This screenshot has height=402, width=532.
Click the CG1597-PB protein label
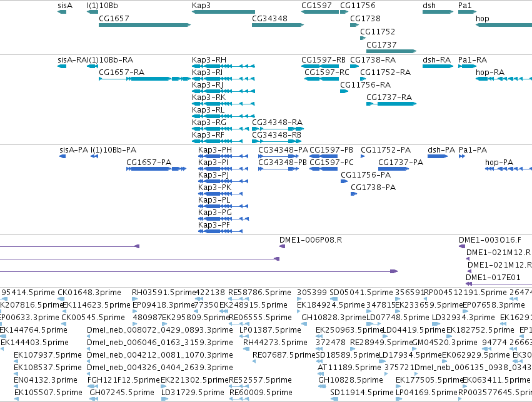coord(331,150)
